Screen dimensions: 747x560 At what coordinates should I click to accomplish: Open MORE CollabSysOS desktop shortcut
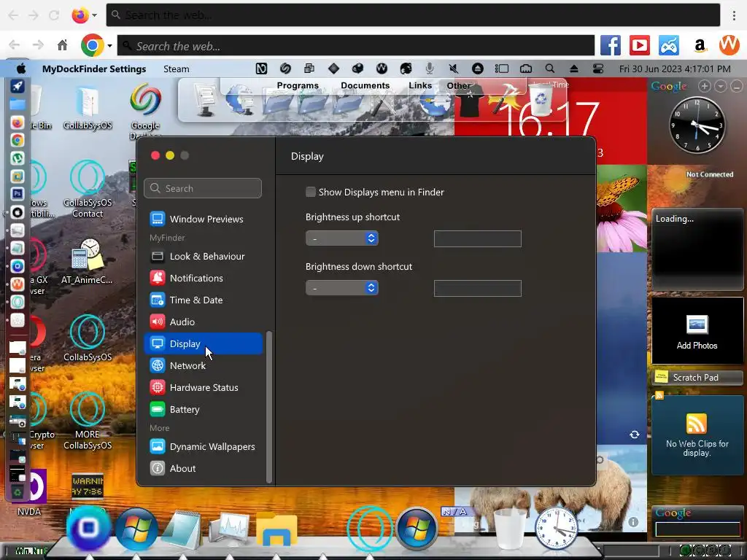pyautogui.click(x=88, y=421)
